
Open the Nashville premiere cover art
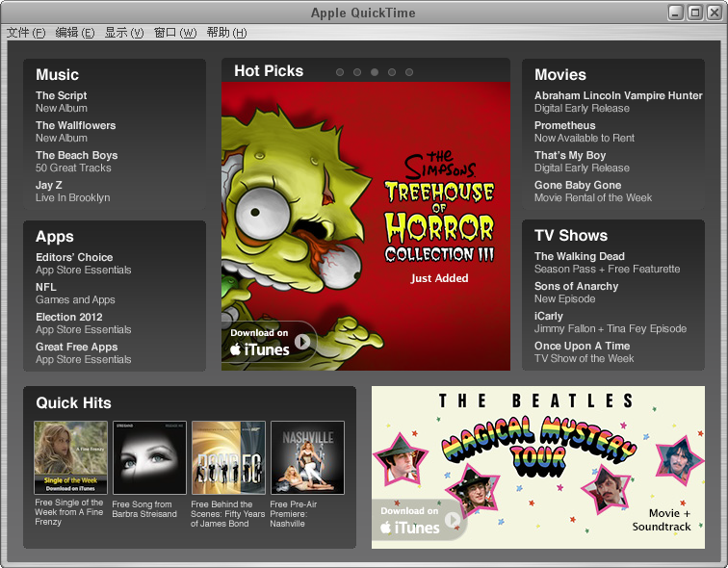[307, 457]
